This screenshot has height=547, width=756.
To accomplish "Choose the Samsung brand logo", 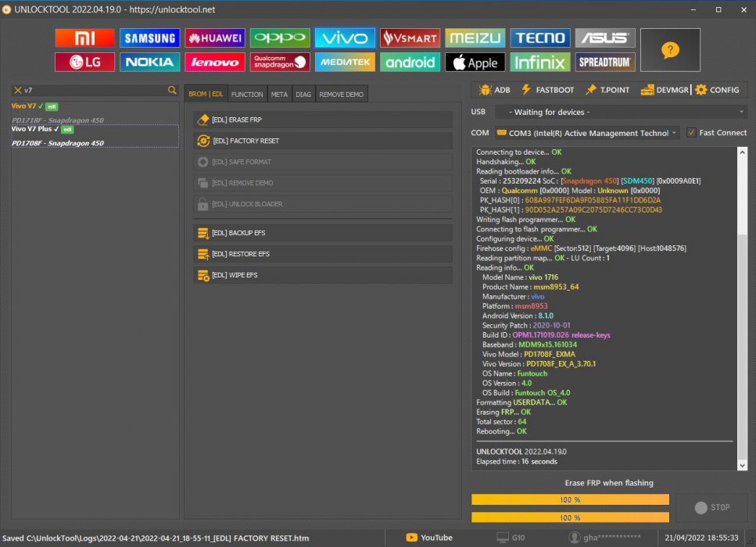I will pyautogui.click(x=149, y=38).
